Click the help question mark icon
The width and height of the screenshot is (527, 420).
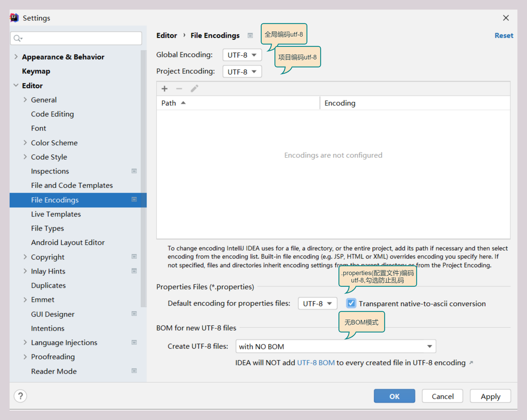[x=21, y=396]
